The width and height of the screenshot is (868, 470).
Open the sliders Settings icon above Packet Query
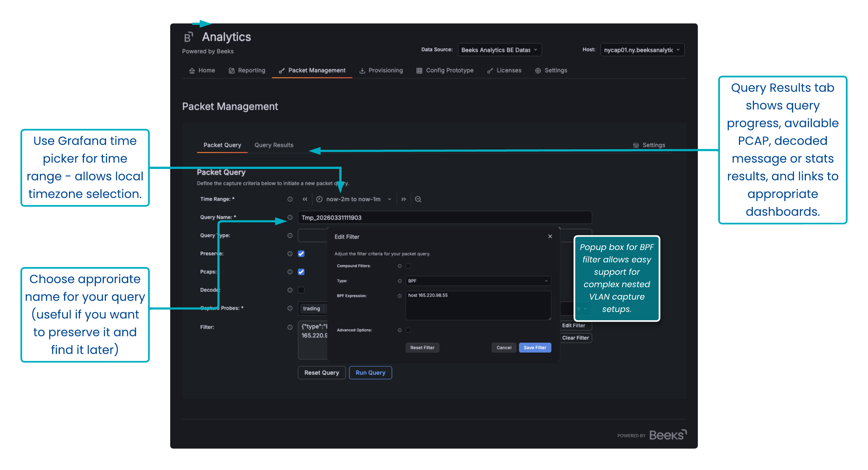[636, 145]
